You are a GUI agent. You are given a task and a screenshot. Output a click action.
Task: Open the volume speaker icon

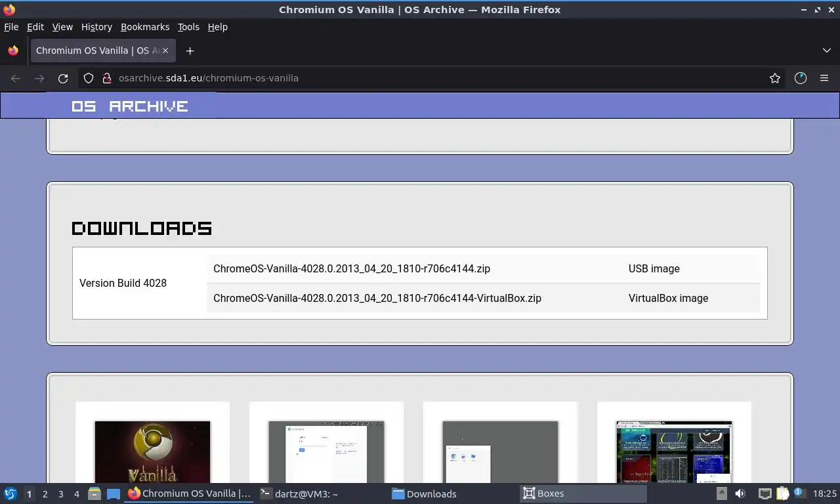pyautogui.click(x=740, y=493)
